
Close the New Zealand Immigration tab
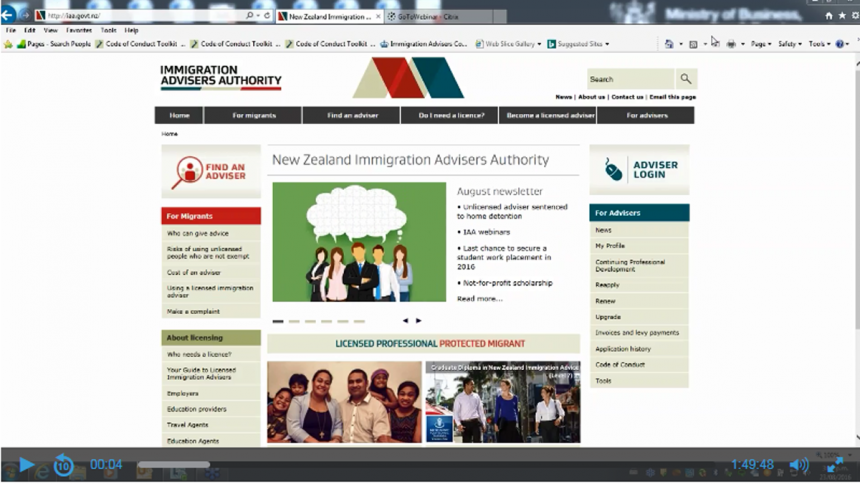coord(378,16)
